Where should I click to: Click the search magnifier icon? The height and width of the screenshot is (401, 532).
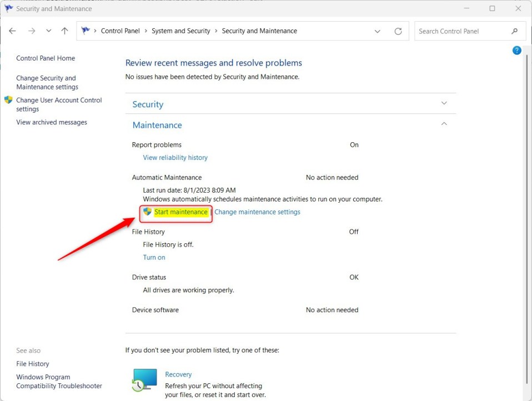(514, 31)
